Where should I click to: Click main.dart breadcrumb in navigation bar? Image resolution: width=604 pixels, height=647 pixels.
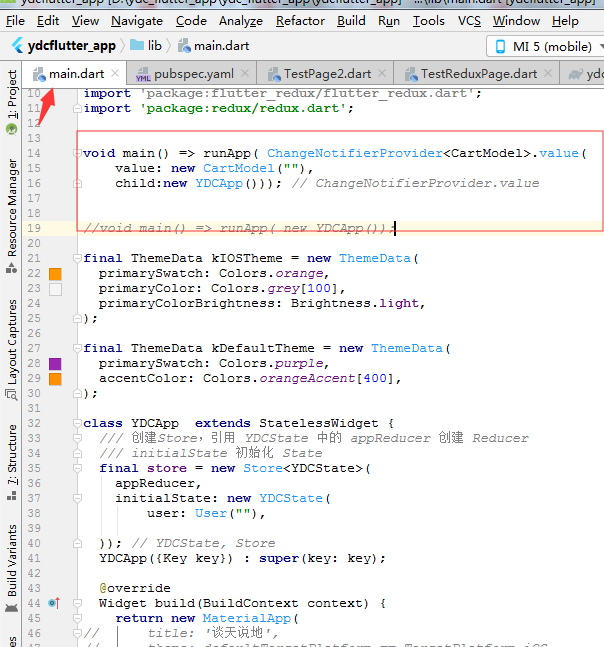point(214,46)
